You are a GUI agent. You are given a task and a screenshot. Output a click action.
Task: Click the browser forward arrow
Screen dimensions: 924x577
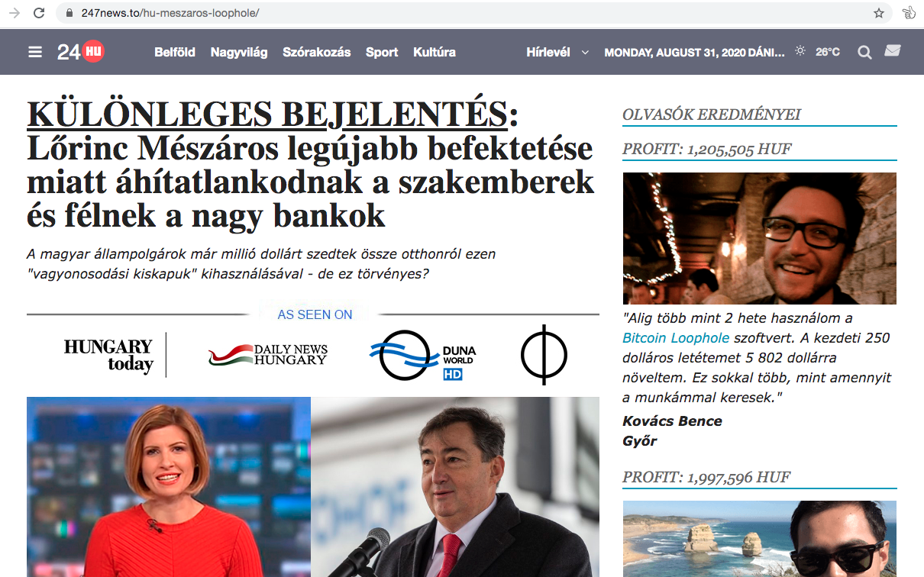pos(14,13)
